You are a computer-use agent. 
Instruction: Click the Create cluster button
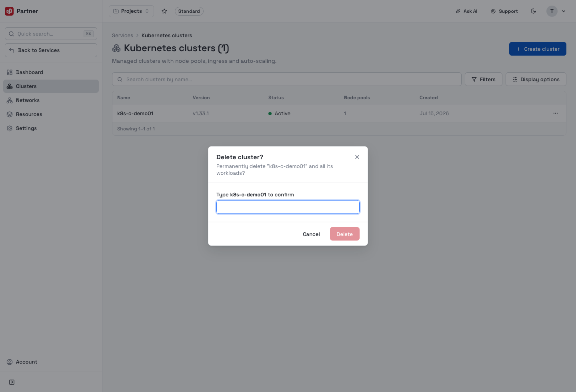tap(538, 49)
